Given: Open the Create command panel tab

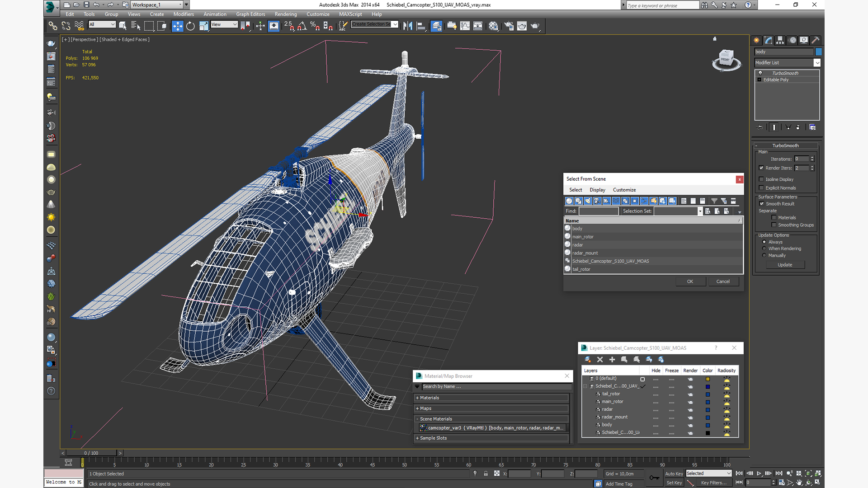Looking at the screenshot, I should click(757, 40).
